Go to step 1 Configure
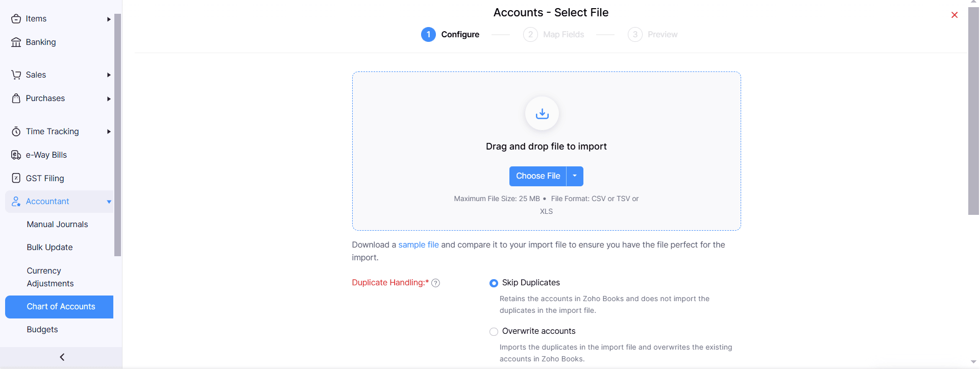Viewport: 980px width, 369px height. (x=450, y=35)
